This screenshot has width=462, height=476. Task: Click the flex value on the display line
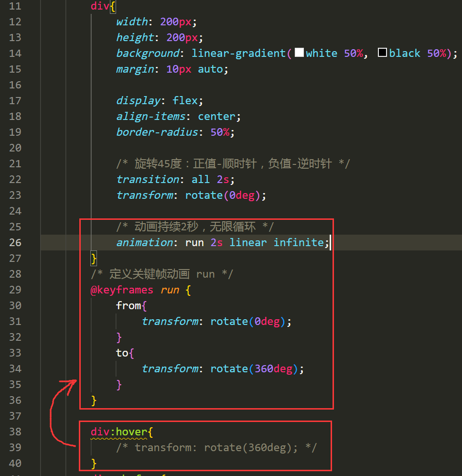185,100
